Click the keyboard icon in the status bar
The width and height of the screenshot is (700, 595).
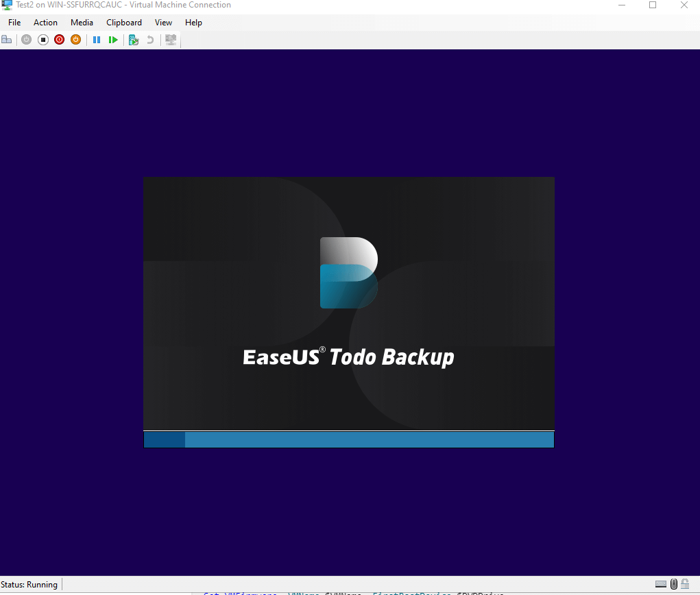(661, 584)
